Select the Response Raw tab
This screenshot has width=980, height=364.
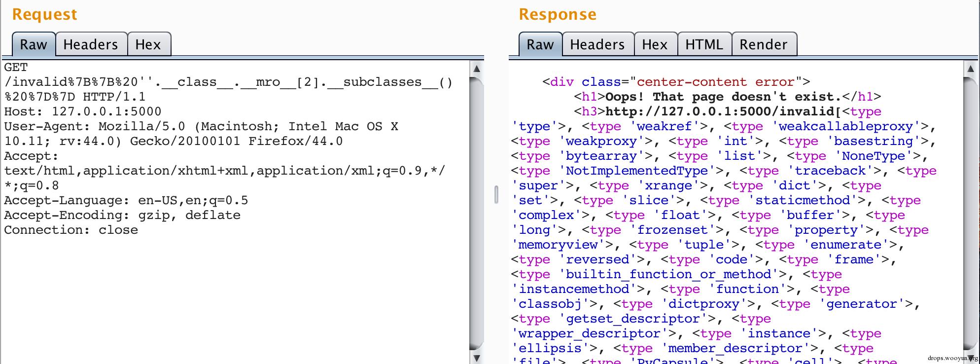point(540,44)
